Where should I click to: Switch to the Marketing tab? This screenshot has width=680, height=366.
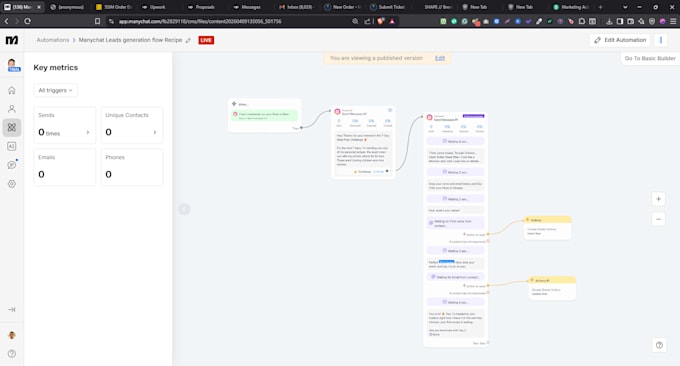coord(572,7)
